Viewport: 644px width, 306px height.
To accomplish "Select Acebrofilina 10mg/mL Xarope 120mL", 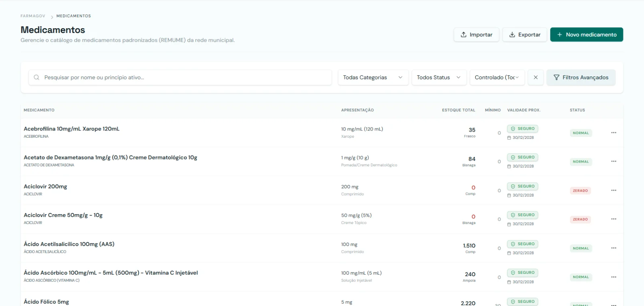I will pos(72,129).
